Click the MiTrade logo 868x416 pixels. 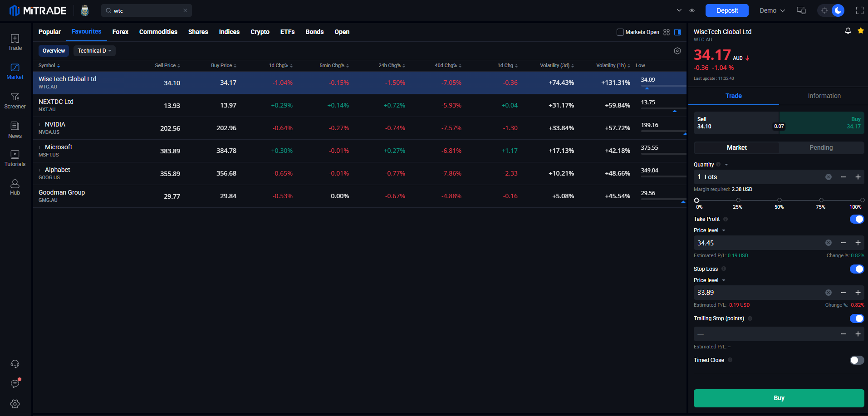click(x=38, y=10)
